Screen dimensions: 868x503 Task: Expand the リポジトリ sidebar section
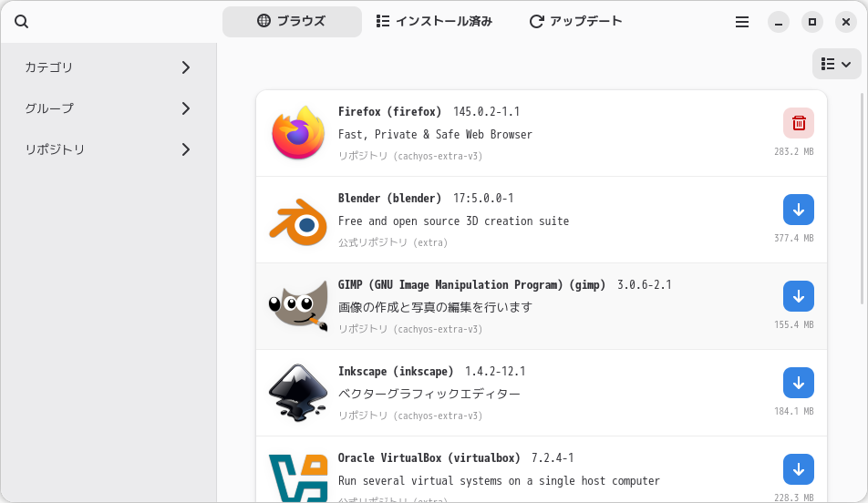pos(108,149)
